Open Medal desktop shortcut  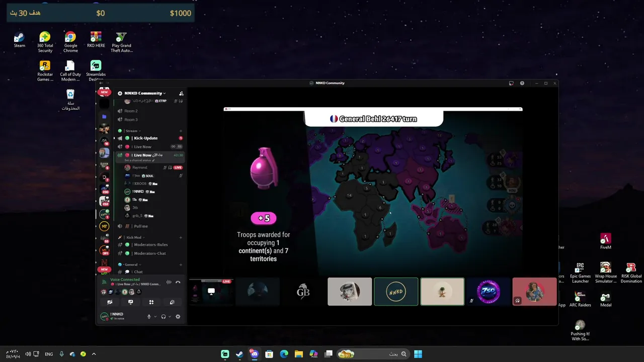coord(606,299)
